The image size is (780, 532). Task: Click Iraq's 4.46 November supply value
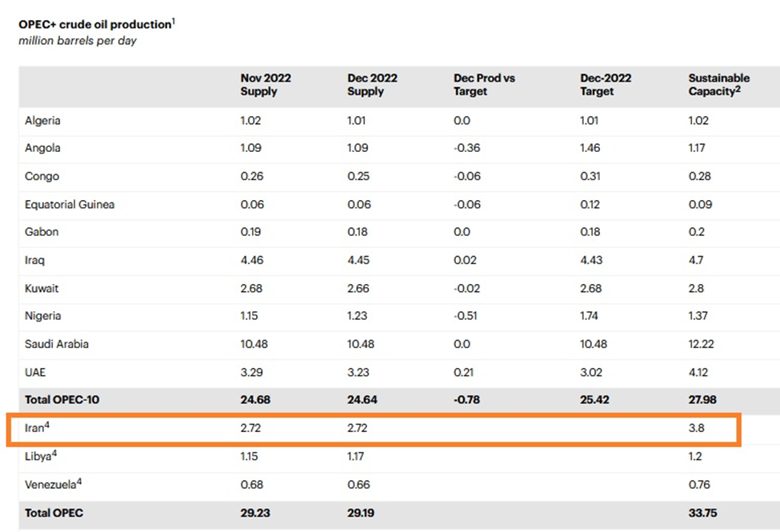(251, 261)
